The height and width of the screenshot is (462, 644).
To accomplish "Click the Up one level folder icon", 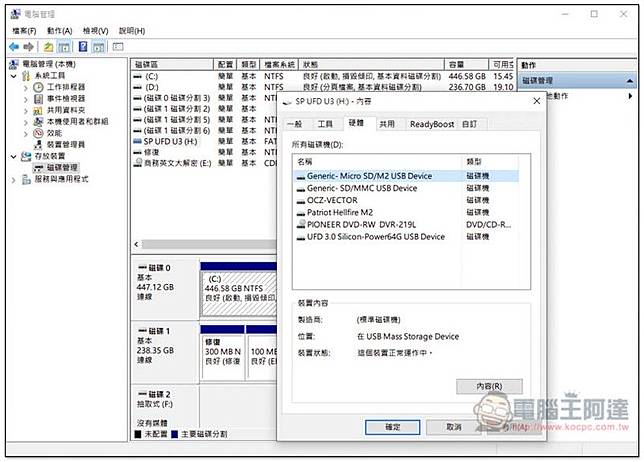I will coord(48,47).
